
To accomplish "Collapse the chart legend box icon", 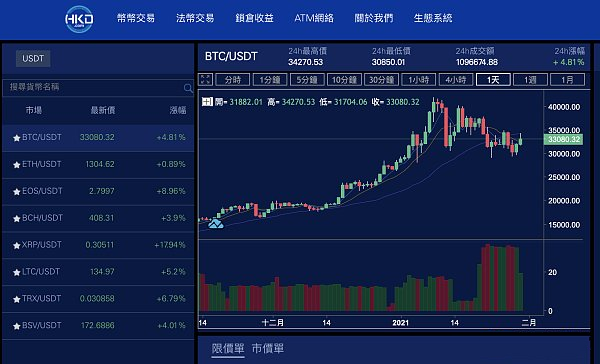I will tap(207, 102).
